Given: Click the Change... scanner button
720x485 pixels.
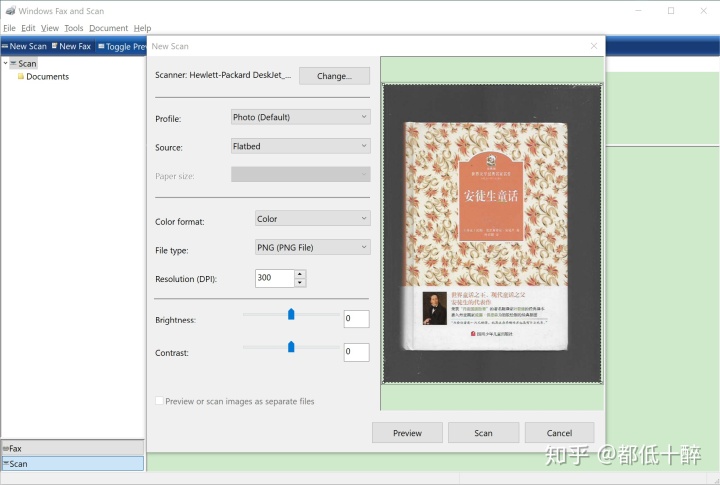Looking at the screenshot, I should point(334,76).
